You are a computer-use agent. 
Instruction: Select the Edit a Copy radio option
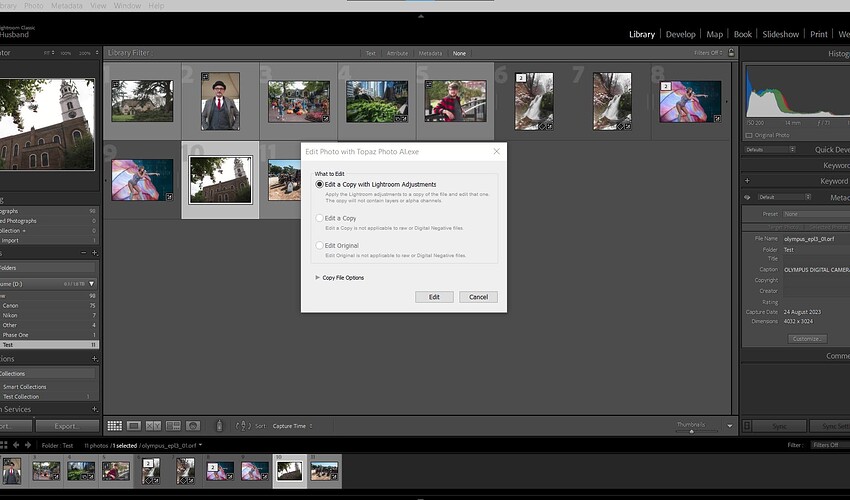[x=320, y=217]
